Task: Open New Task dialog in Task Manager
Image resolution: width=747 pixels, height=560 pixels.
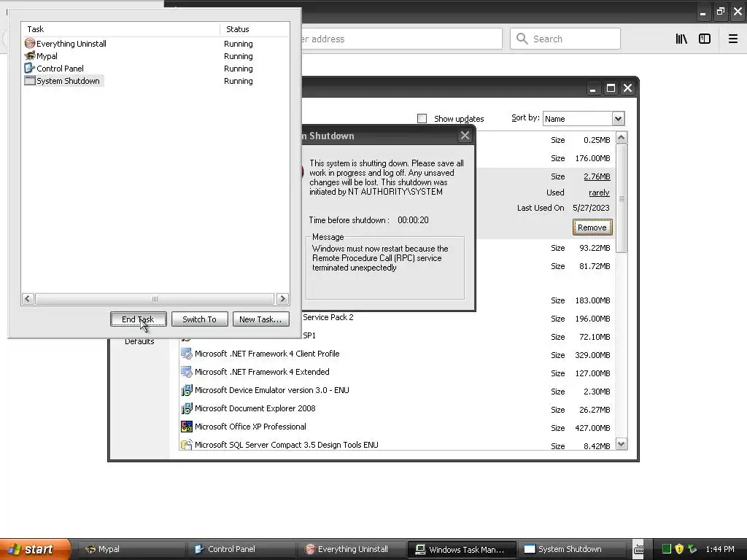Action: [260, 319]
